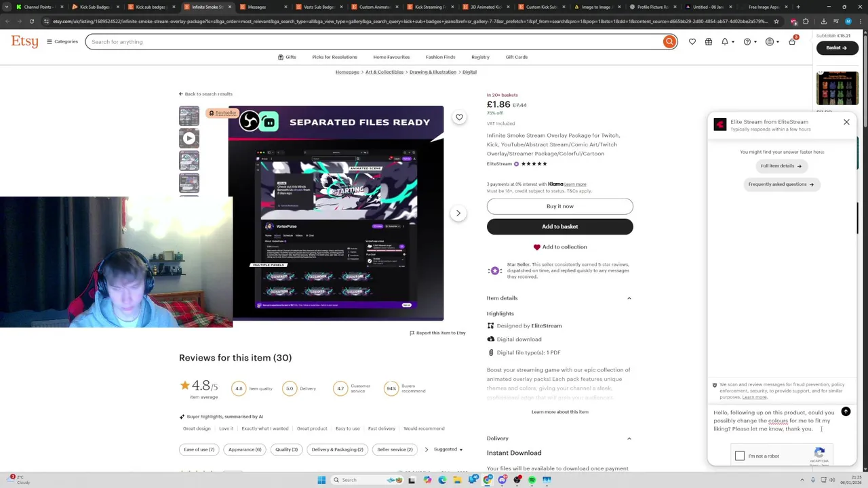Open Picks for Resolutions

click(334, 57)
